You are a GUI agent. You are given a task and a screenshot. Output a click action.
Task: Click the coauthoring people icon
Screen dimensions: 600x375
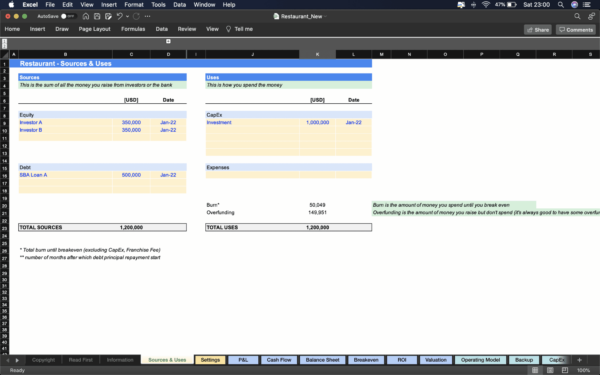(592, 16)
